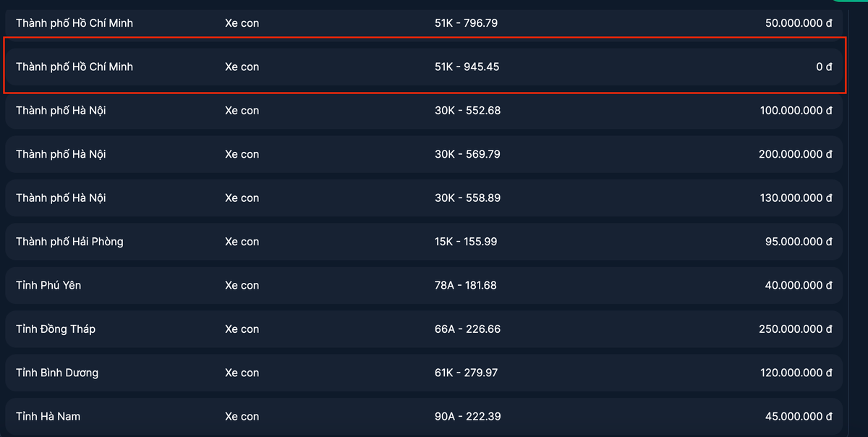Screen dimensions: 868x437
Task: Select the row with plate 51K - 796.79
Action: [466, 23]
